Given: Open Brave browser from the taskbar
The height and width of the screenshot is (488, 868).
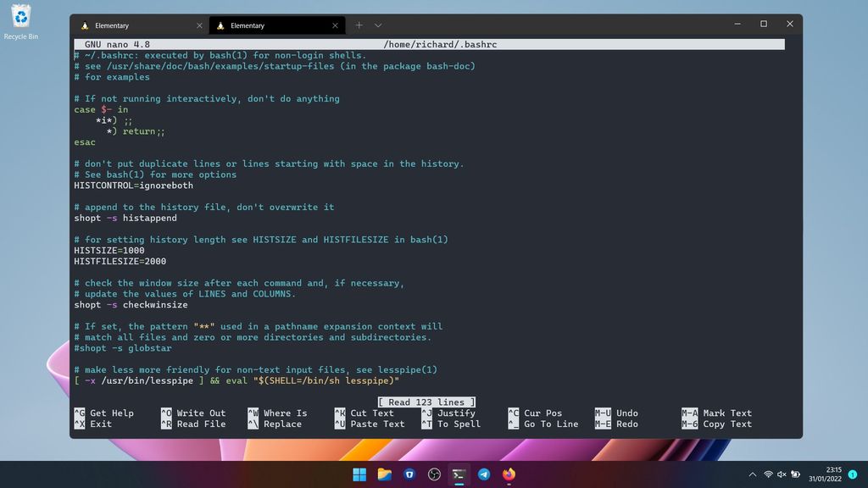Looking at the screenshot, I should 409,474.
